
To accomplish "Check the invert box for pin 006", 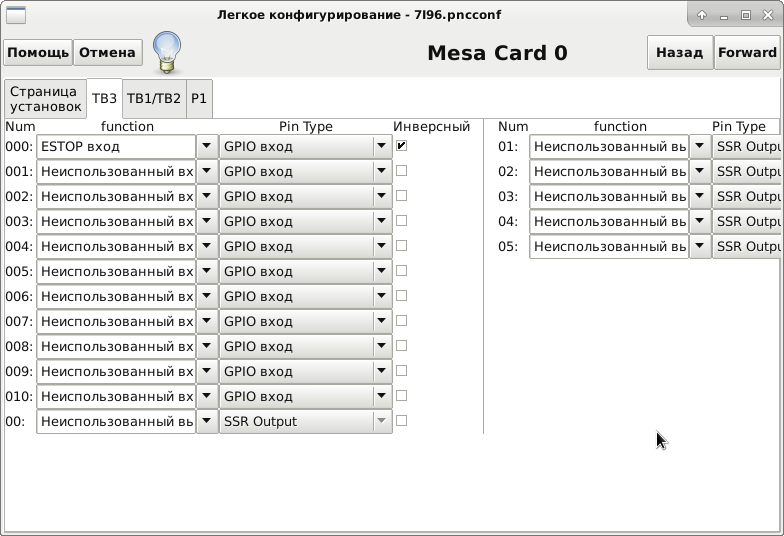I will 401,296.
